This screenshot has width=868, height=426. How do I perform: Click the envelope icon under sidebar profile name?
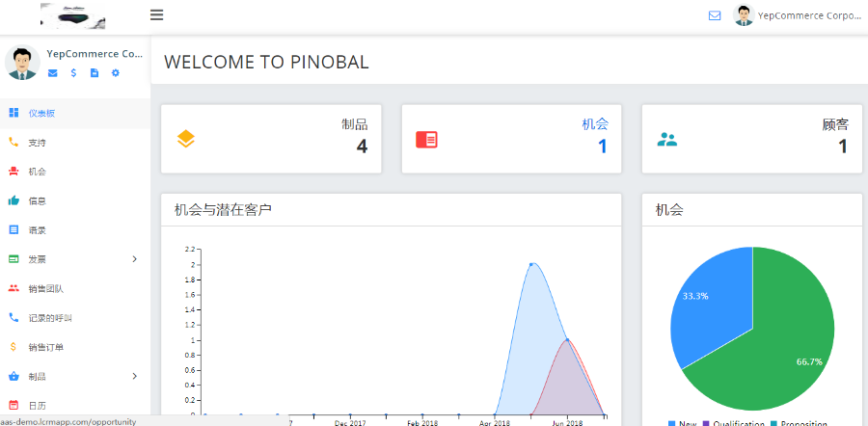pyautogui.click(x=52, y=73)
